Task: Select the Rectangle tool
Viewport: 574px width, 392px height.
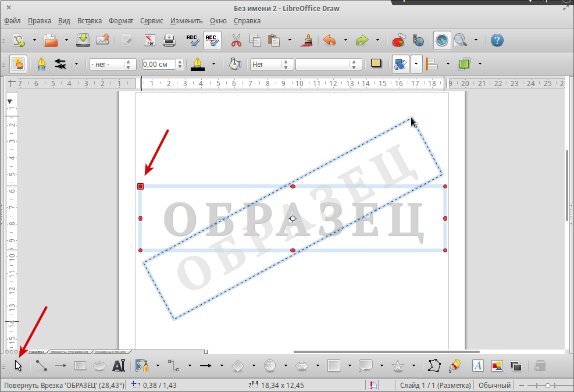Action: tap(80, 365)
